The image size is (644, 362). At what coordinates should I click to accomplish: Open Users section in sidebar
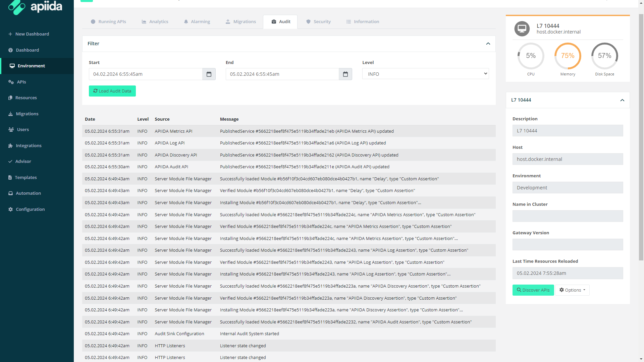23,129
